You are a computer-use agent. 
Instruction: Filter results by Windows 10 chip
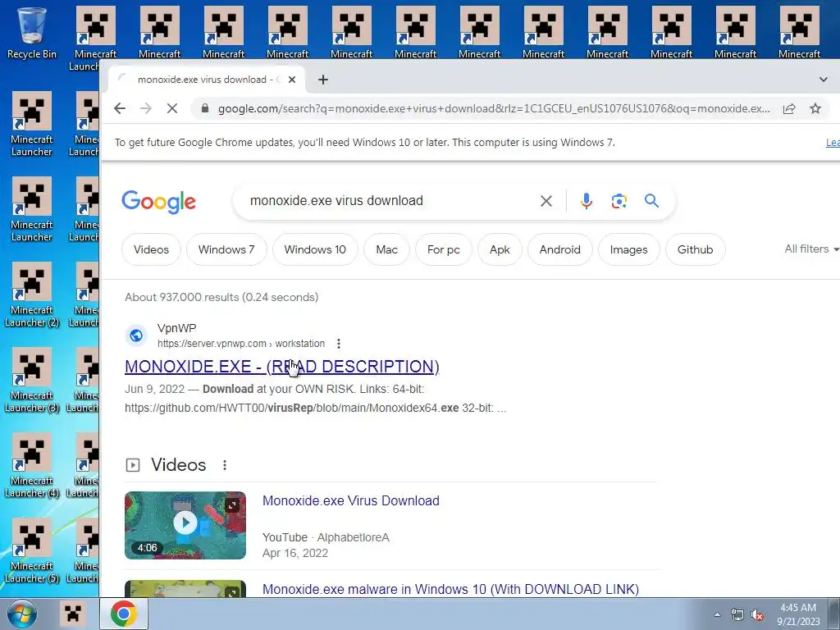tap(315, 249)
